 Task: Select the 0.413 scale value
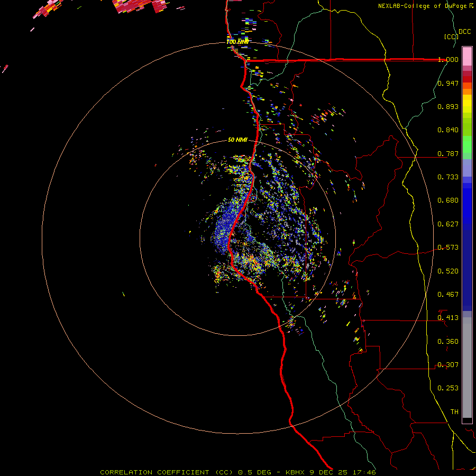click(448, 318)
